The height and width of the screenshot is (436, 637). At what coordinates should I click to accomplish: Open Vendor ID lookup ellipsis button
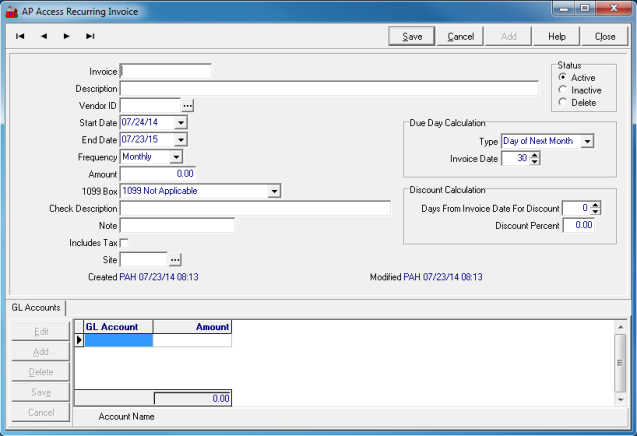tap(187, 106)
